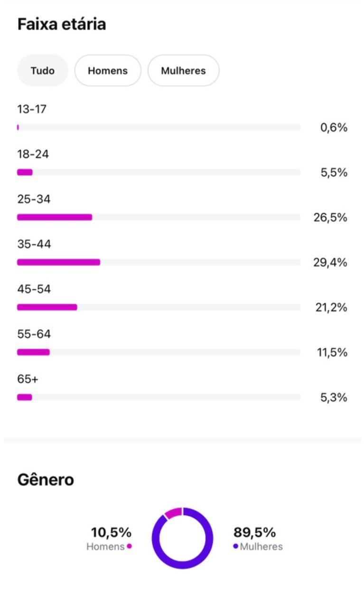Click the Gênero section heading
Screen dimensions: 364x605
click(x=46, y=480)
